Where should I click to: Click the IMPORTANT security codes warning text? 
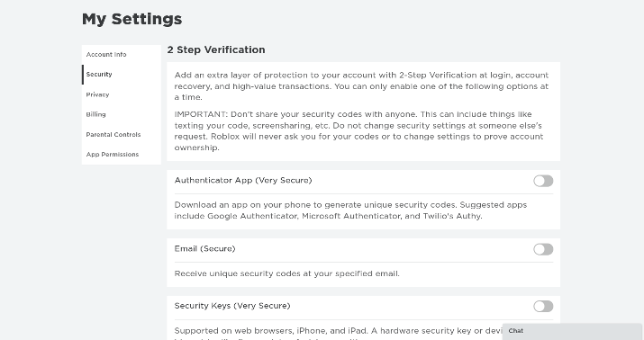click(358, 130)
